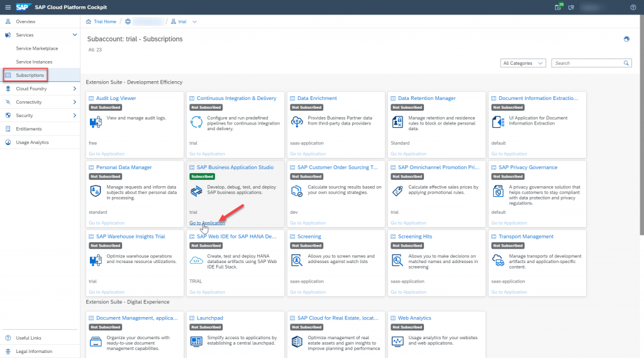Screen dimensions: 644x358
Task: Open the Data Enrichment tile title
Action: (317, 98)
